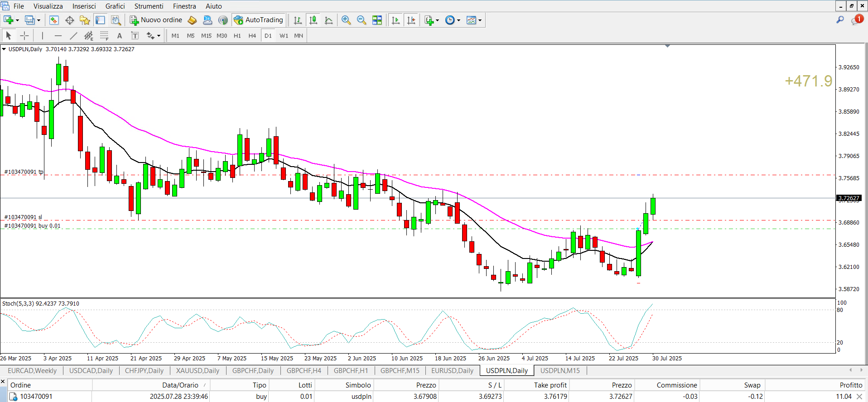868x402 pixels.
Task: Expand the USDPLN,Daily chart title triangle
Action: point(4,49)
